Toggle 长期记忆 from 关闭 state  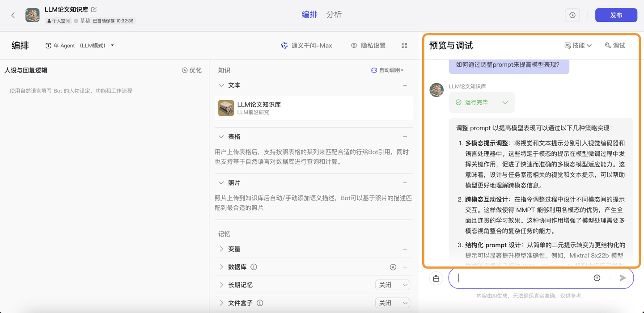point(392,285)
